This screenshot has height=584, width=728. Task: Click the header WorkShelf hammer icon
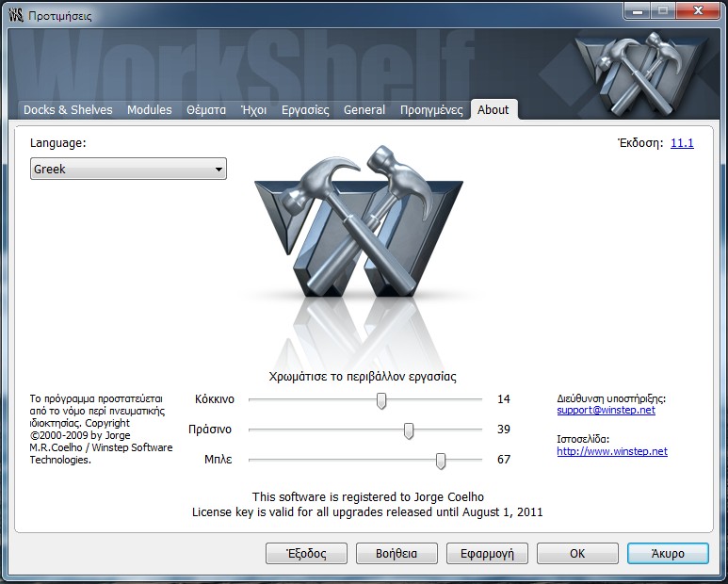tap(639, 75)
